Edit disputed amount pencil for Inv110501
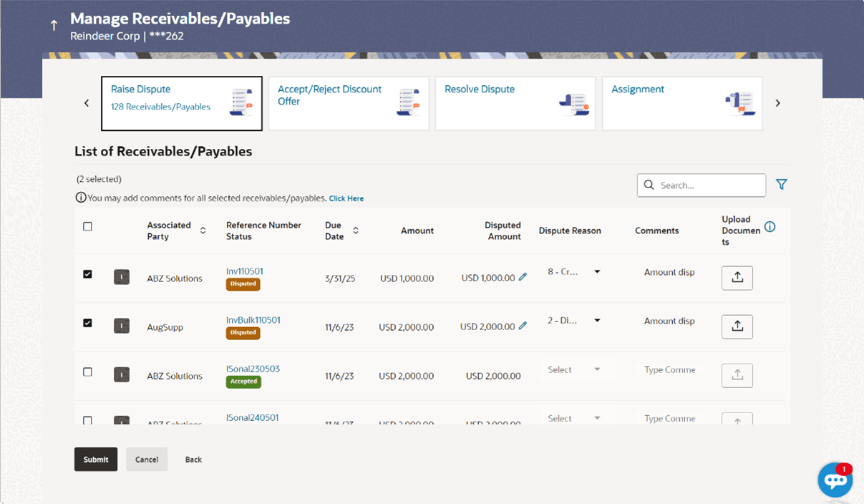 click(523, 277)
